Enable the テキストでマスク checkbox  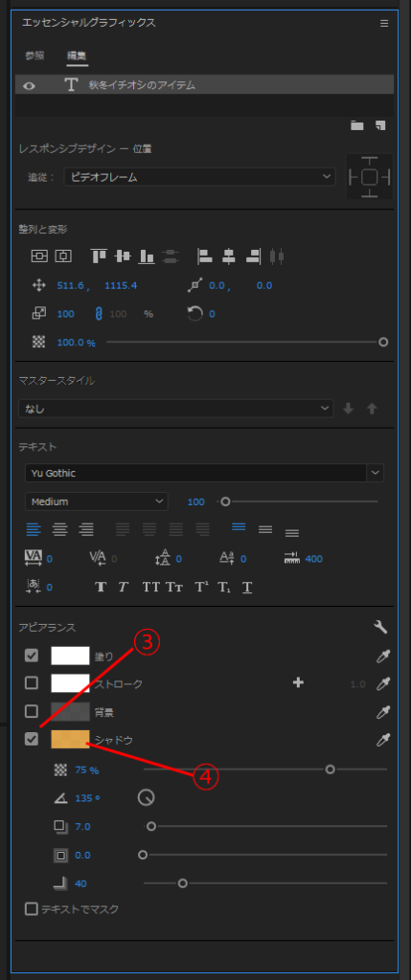[x=31, y=909]
